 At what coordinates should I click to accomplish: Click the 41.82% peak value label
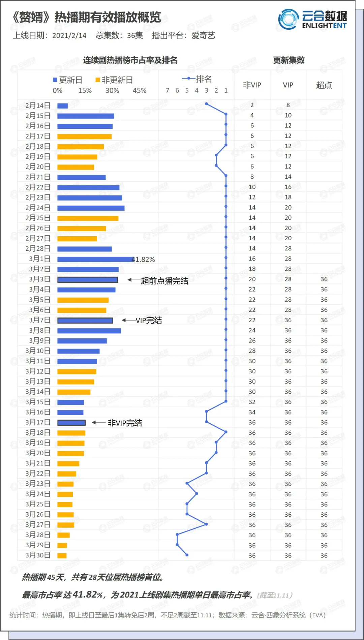(x=143, y=260)
